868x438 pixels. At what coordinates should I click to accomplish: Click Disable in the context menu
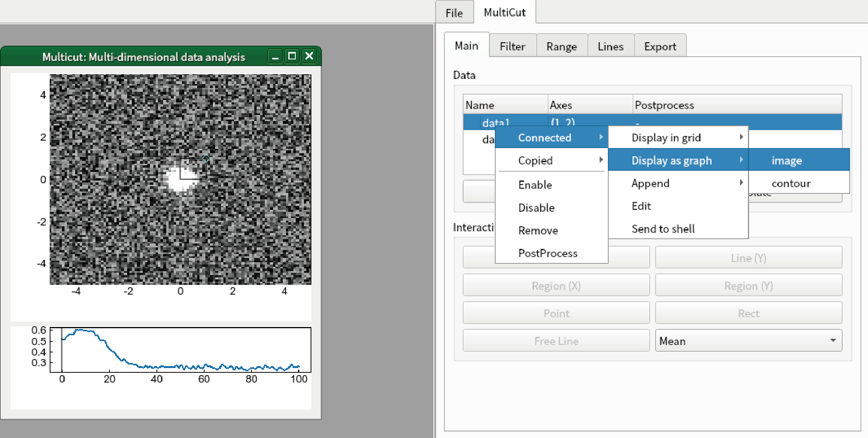pos(551,207)
